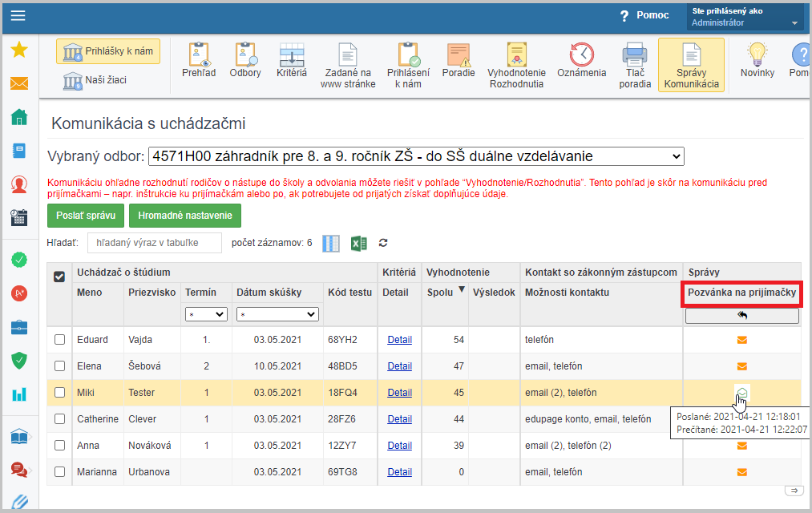Click the invitation envelope for Elena Šebová
Image resolution: width=812 pixels, height=513 pixels.
(742, 366)
